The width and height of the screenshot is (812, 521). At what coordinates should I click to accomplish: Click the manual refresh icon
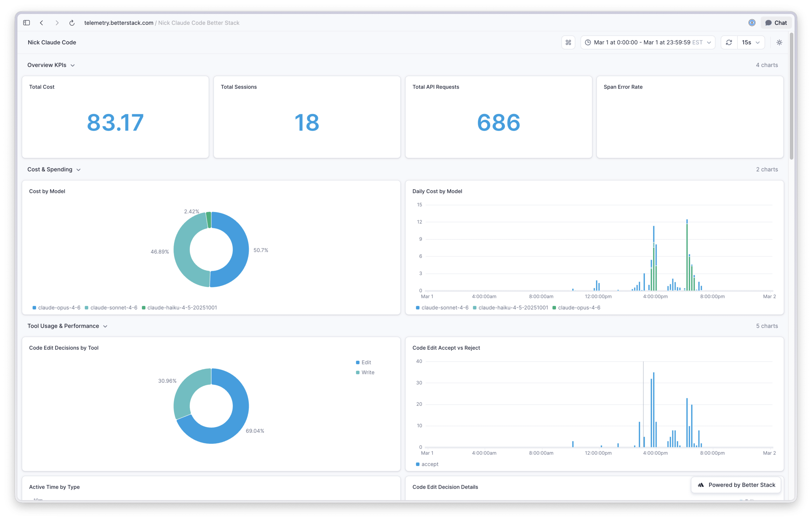coord(729,42)
